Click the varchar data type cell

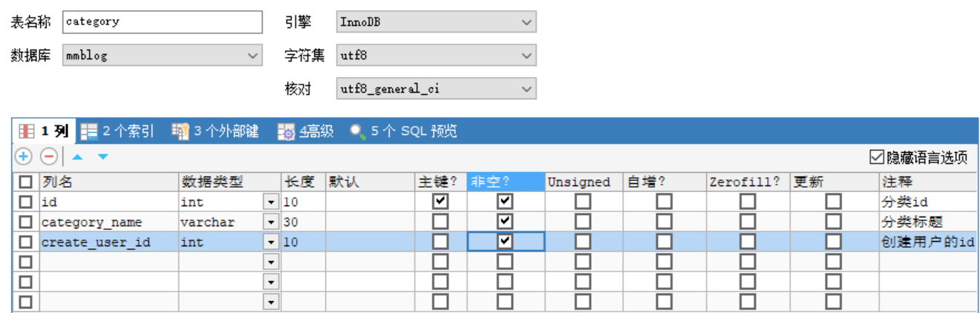(221, 222)
